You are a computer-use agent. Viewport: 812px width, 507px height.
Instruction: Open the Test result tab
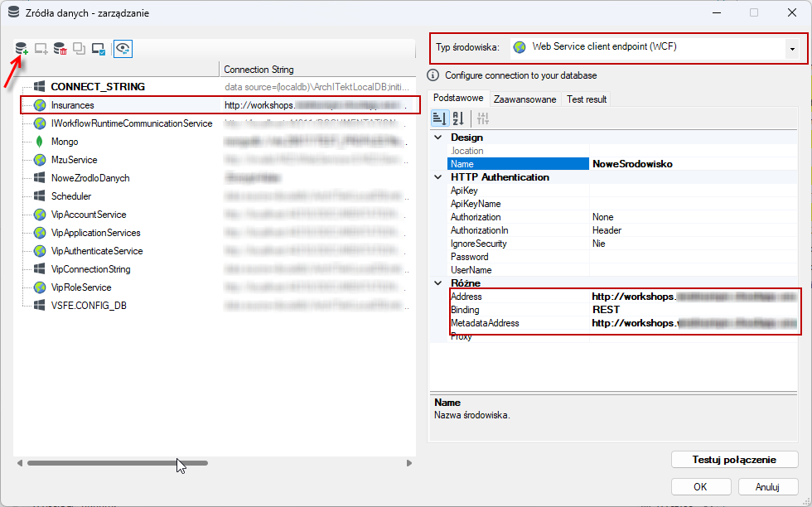[587, 99]
